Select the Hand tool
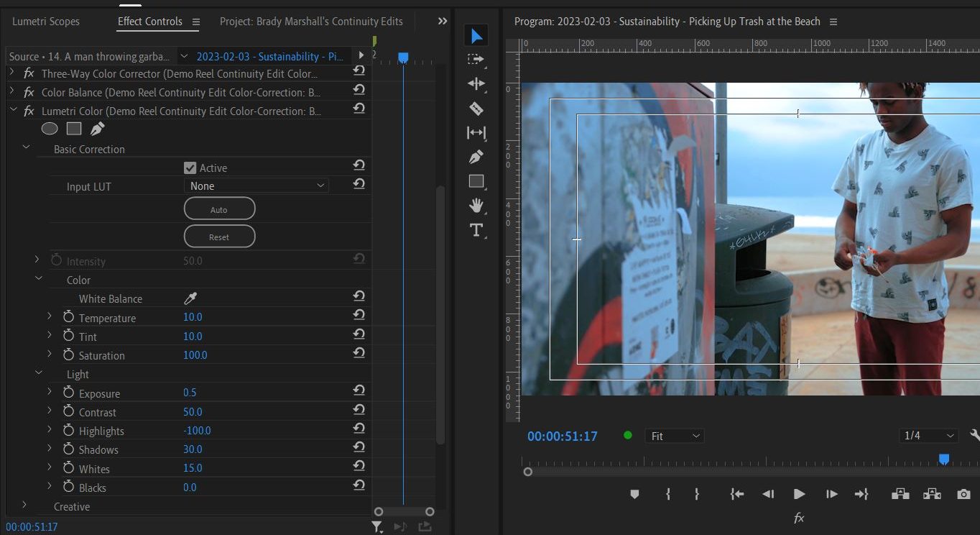The image size is (980, 535). [x=476, y=206]
